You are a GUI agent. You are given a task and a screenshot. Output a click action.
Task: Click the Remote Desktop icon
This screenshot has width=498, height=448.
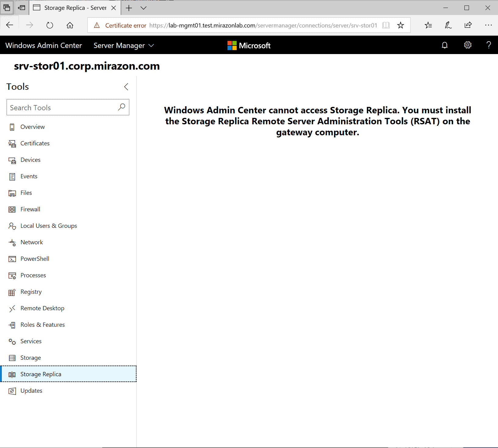click(12, 309)
